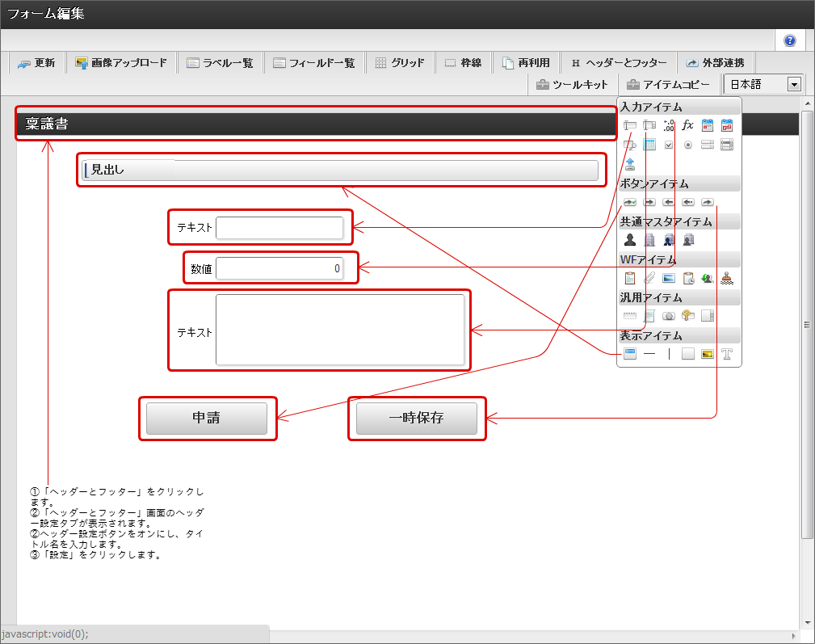Image resolution: width=815 pixels, height=644 pixels.
Task: Choose the file upload item icon
Action: coord(630,164)
